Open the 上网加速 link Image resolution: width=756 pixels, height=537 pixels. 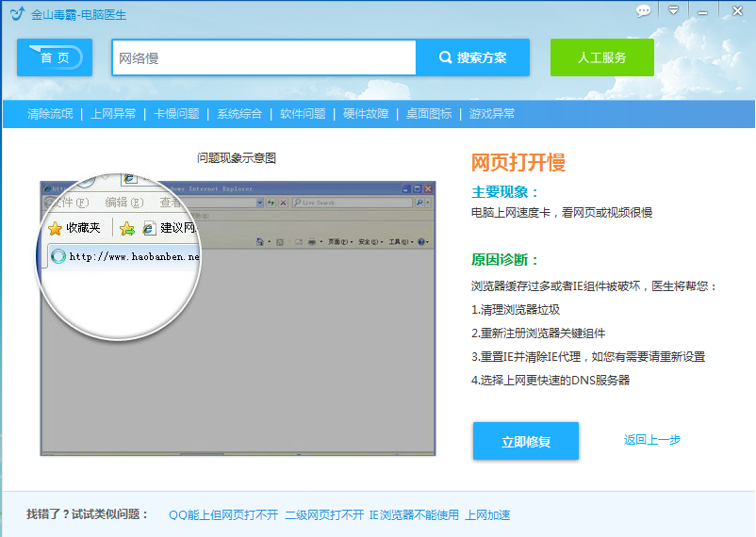(487, 514)
